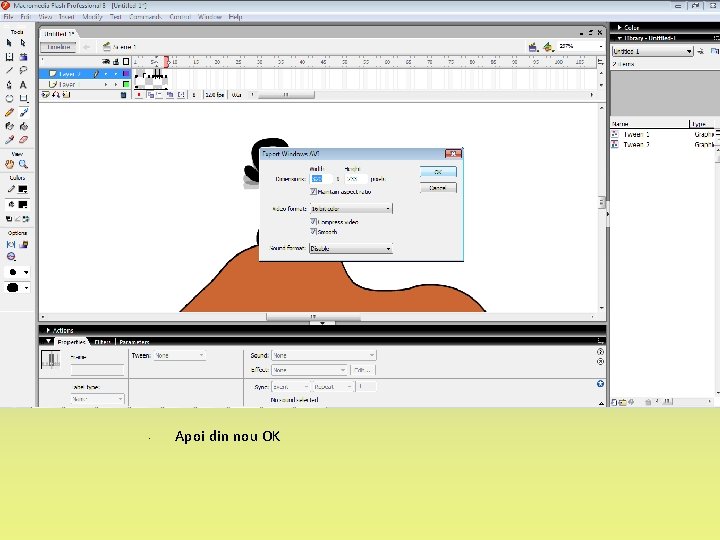Click the fill color swatch
Viewport: 720px width, 540px height.
(x=22, y=204)
